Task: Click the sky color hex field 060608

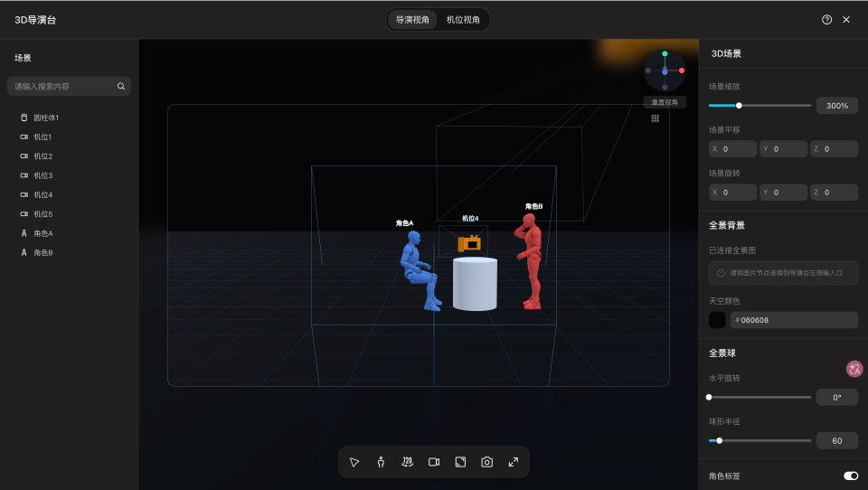Action: 794,320
